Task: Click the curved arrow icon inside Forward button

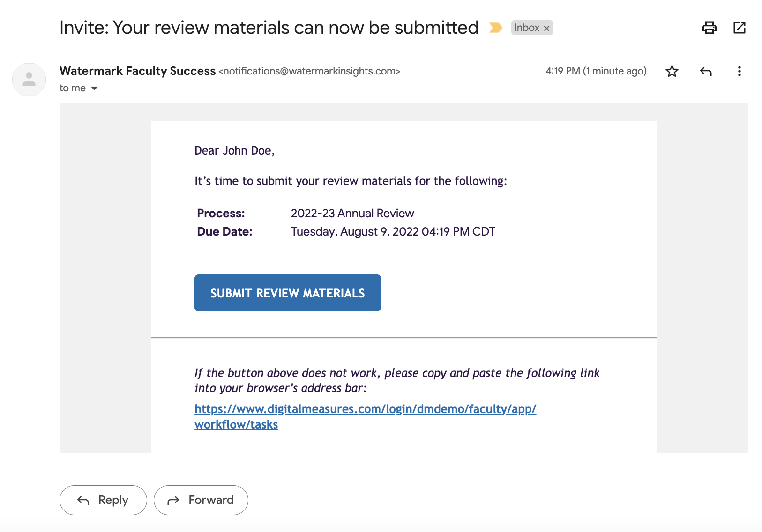Action: click(173, 500)
